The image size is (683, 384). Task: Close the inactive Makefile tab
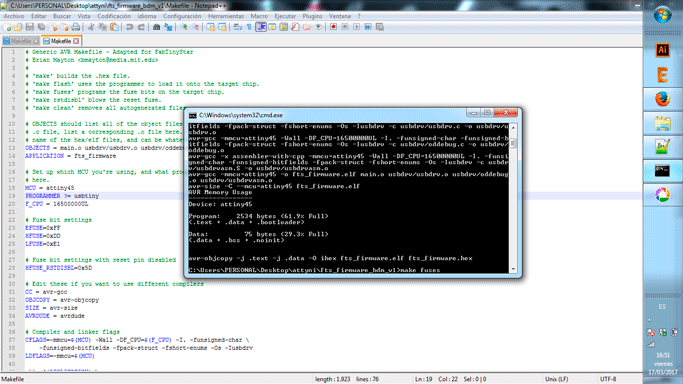click(x=36, y=41)
